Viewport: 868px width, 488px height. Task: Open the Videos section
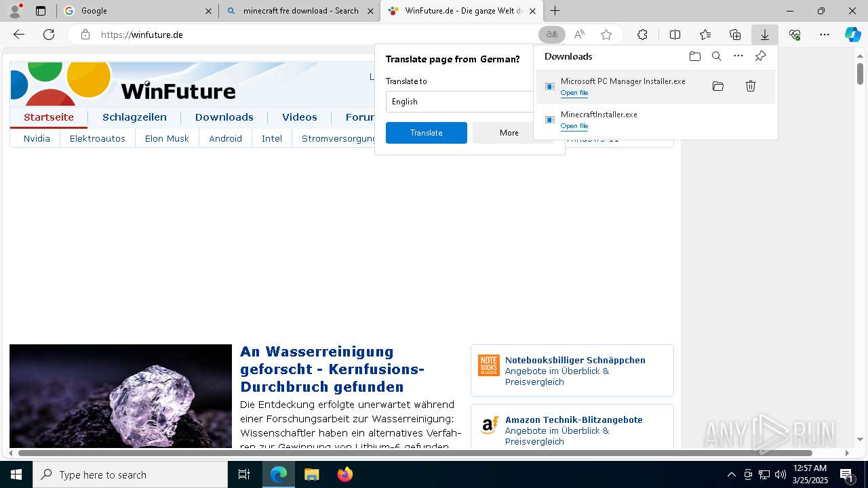299,117
